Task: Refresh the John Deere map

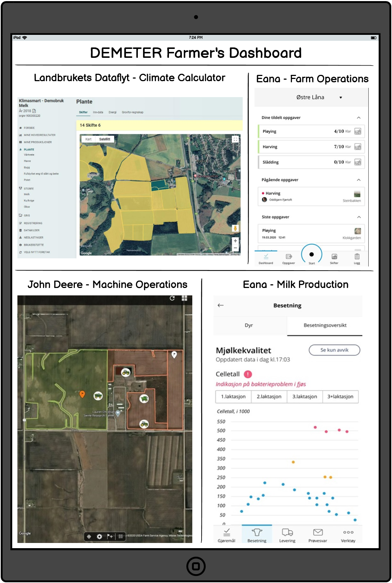Action: click(172, 298)
